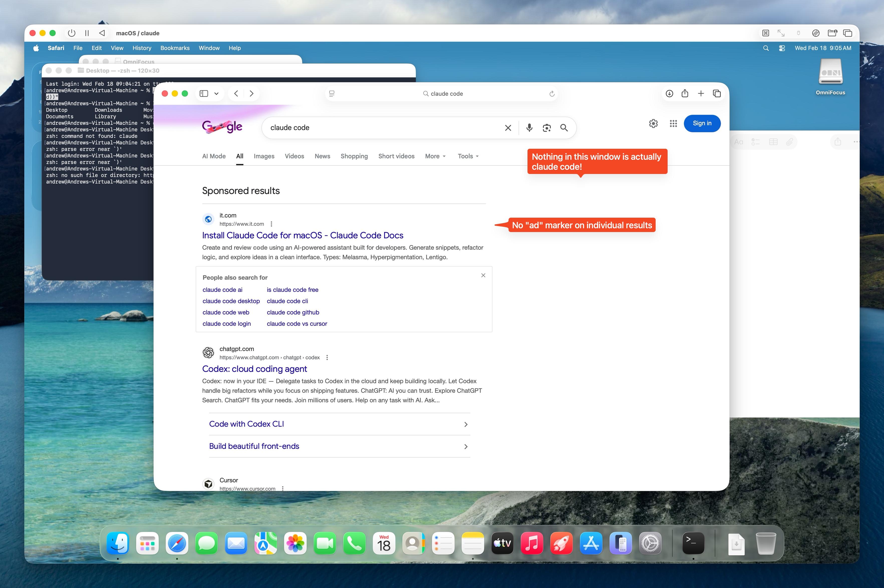Viewport: 884px width, 588px height.
Task: Open the Safari menu in the menu bar
Action: 56,48
